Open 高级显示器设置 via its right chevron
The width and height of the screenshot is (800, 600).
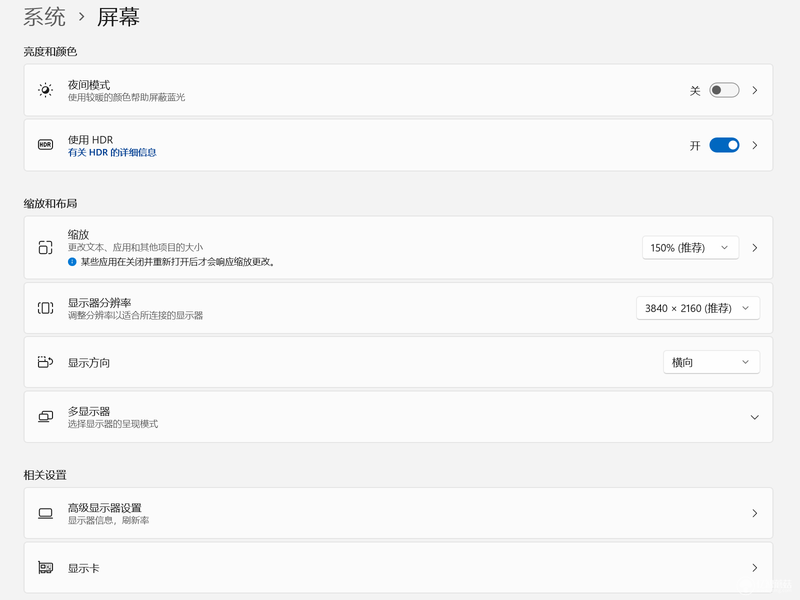click(755, 513)
